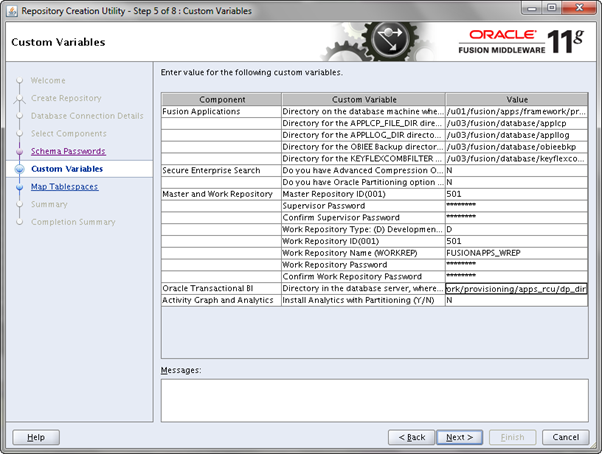
Task: Edit the FUSIONAPPS_WREP value cell
Action: tap(516, 253)
